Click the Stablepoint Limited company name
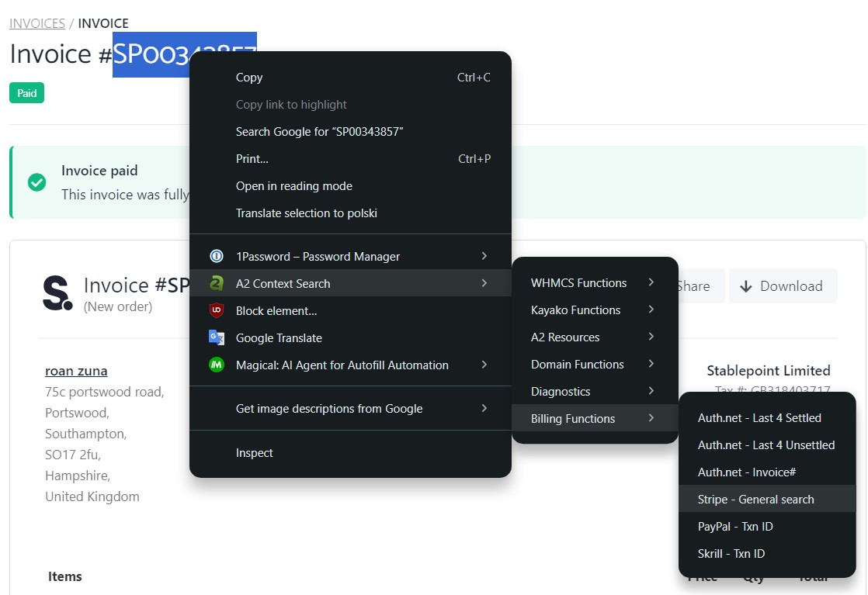Screen dimensions: 868x595 tap(769, 371)
